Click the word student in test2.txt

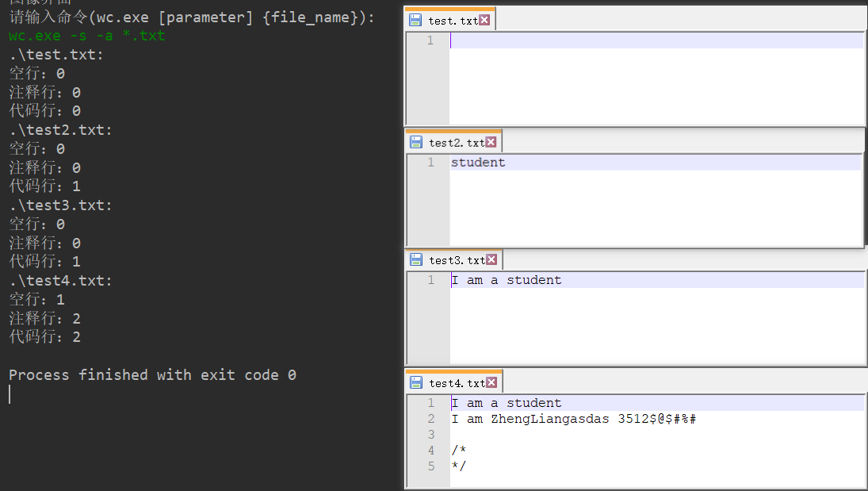tap(477, 162)
